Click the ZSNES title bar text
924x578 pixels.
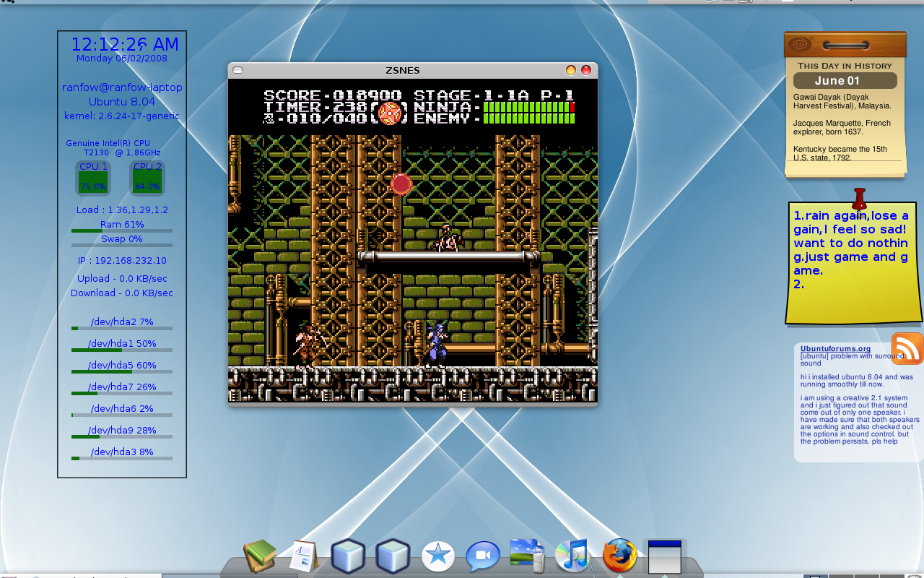click(403, 70)
